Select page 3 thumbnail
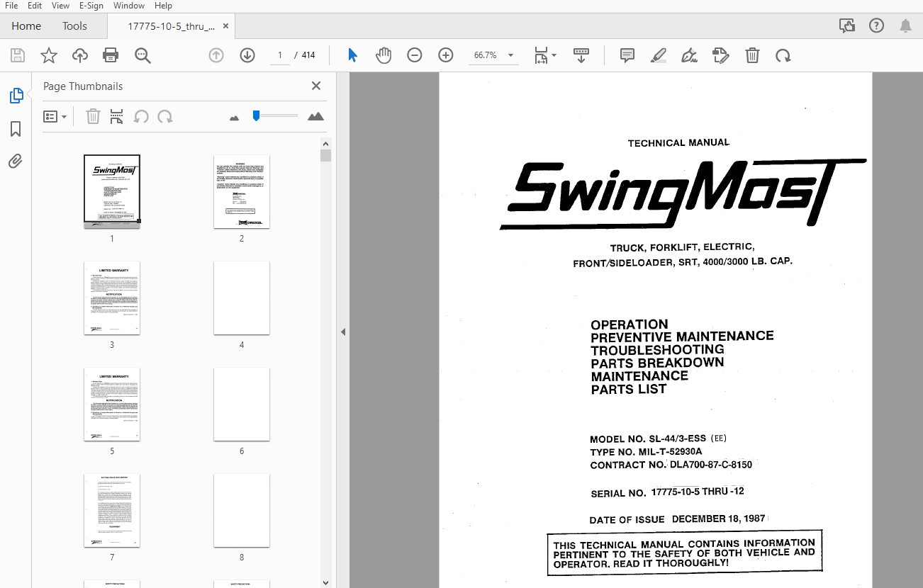The width and height of the screenshot is (923, 588). (x=112, y=298)
